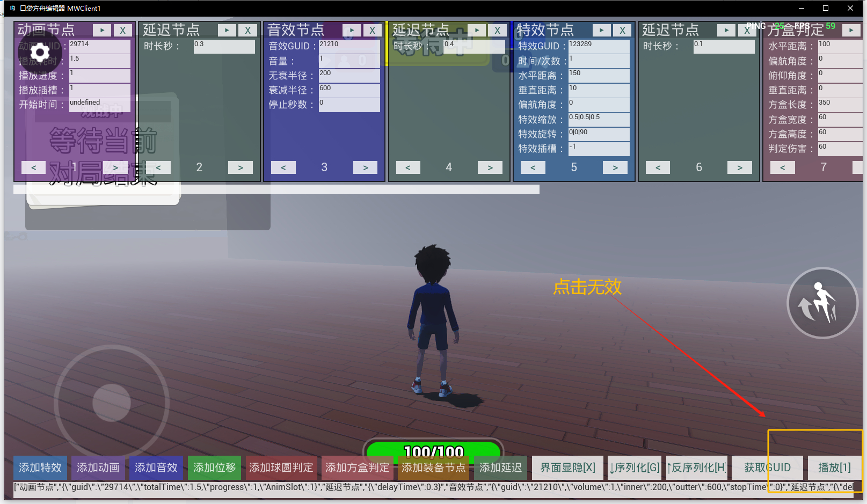867x504 pixels.
Task: Play the delay node numbered 6
Action: tap(726, 31)
